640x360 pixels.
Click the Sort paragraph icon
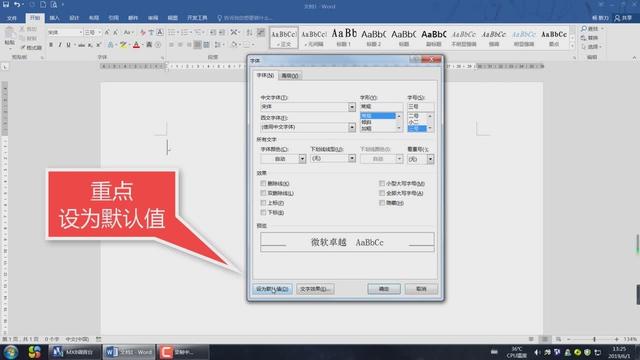249,32
